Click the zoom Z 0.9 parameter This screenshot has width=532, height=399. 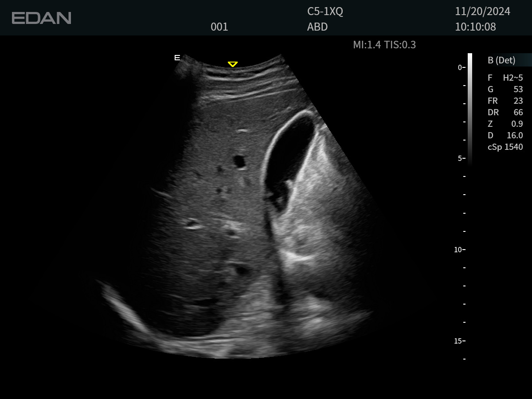click(x=505, y=124)
